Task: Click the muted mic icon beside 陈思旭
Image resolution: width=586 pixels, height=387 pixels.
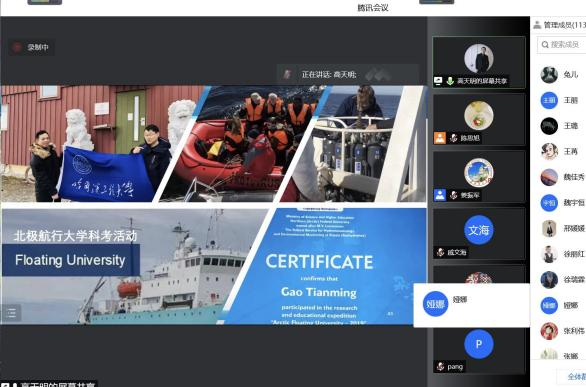Action: 453,138
